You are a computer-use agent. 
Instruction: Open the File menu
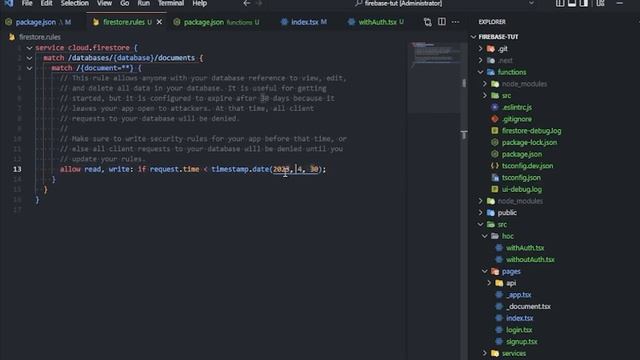click(27, 3)
